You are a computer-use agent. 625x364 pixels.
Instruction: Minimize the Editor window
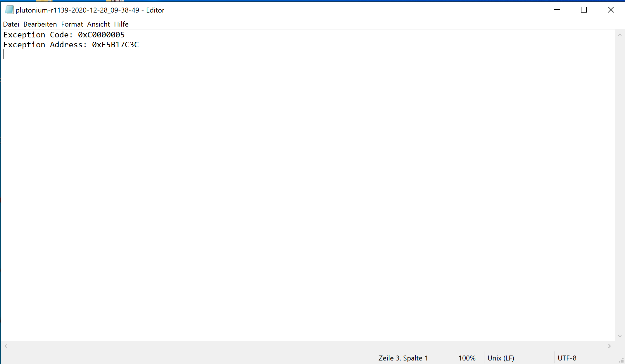pos(557,10)
